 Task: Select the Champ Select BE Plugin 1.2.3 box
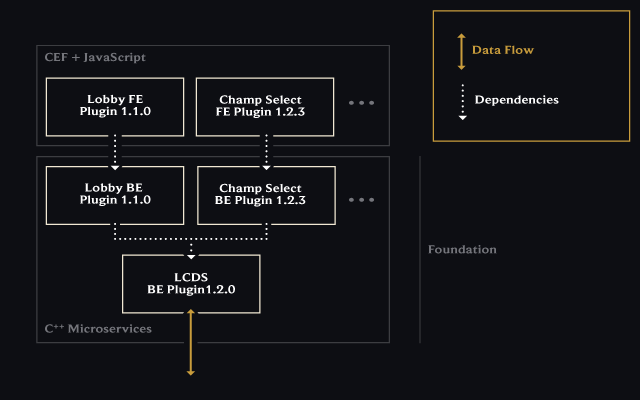click(x=261, y=194)
